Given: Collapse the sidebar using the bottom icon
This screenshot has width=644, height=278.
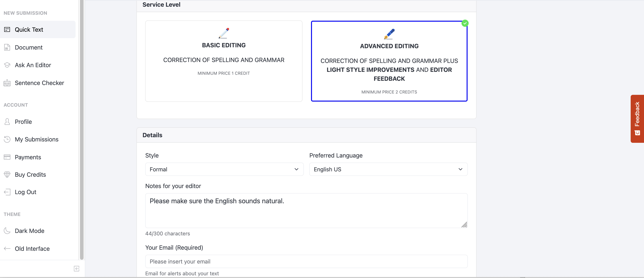Looking at the screenshot, I should point(76,268).
